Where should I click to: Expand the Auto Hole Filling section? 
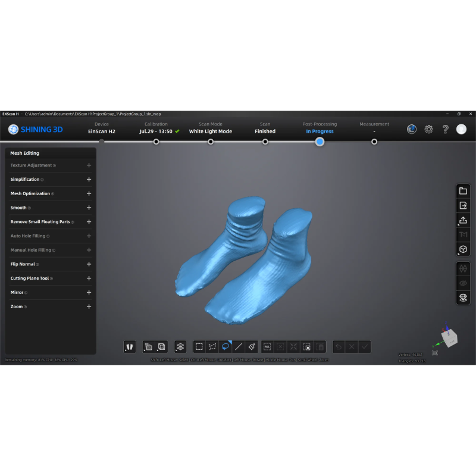[89, 236]
